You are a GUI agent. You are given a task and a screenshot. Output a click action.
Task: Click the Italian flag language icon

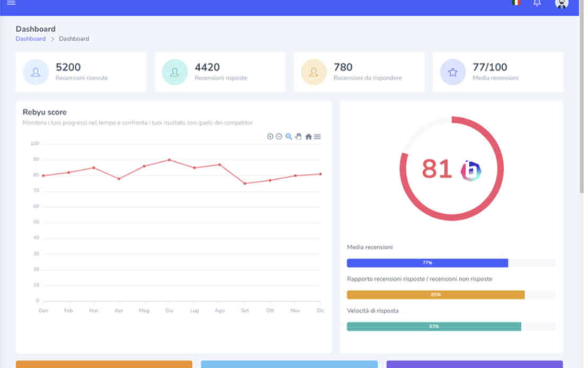coord(516,3)
